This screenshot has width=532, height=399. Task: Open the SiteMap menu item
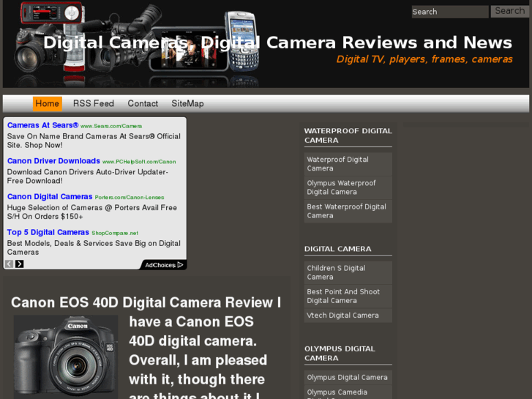pyautogui.click(x=187, y=103)
